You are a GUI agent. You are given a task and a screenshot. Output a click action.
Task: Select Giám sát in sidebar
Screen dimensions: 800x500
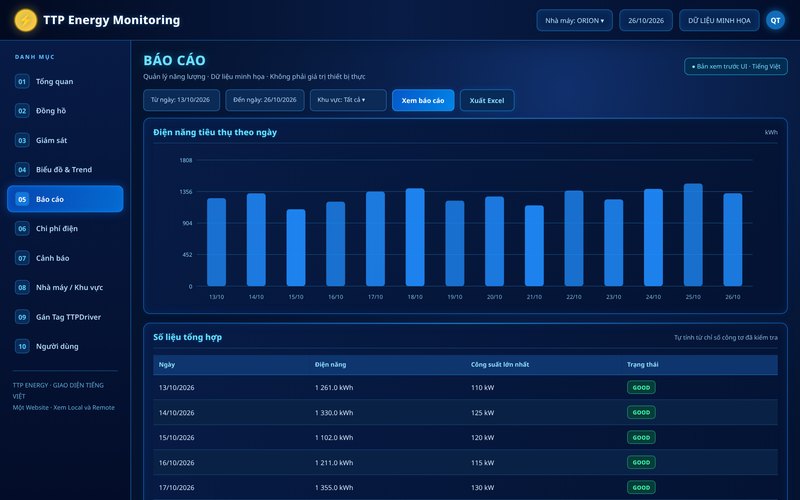65,140
